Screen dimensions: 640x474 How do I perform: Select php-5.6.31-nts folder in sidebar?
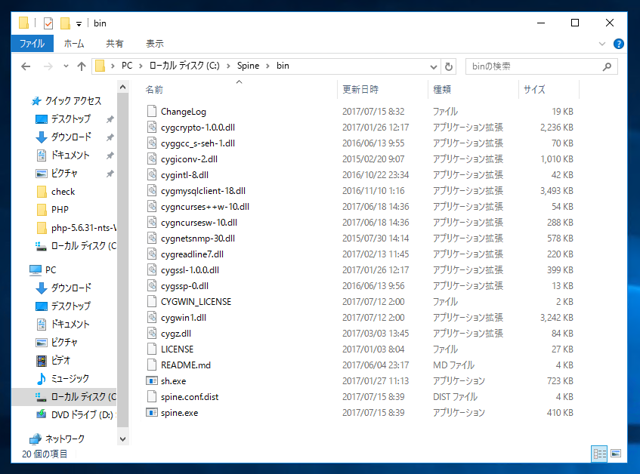click(76, 228)
